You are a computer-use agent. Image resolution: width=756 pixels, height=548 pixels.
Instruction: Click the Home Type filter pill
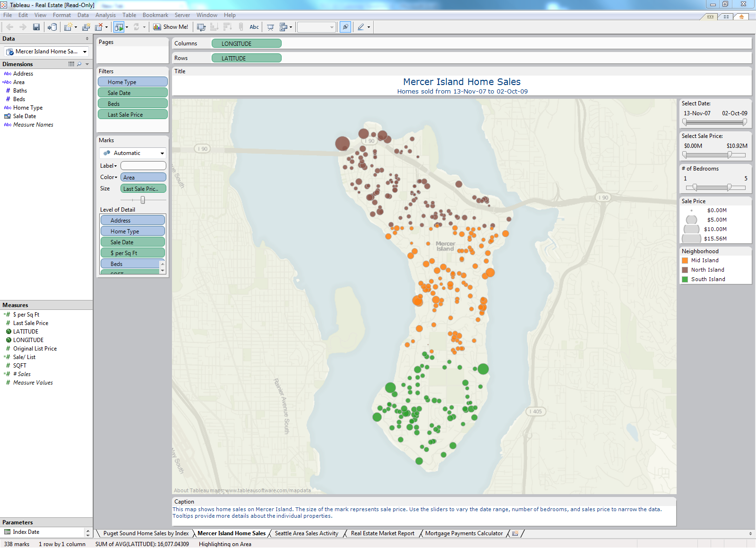[132, 81]
